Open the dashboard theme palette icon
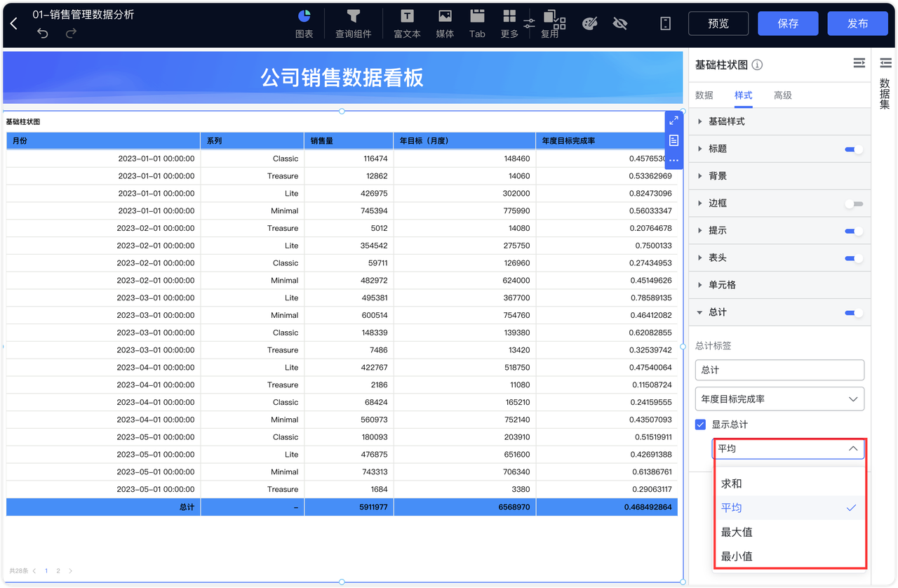The width and height of the screenshot is (898, 588). tap(589, 24)
